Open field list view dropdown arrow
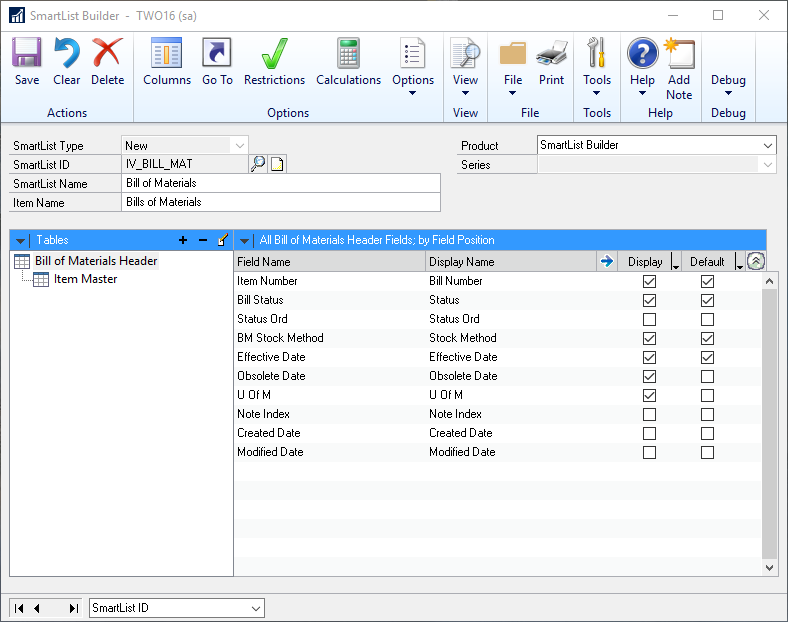Viewport: 788px width, 622px height. point(244,241)
